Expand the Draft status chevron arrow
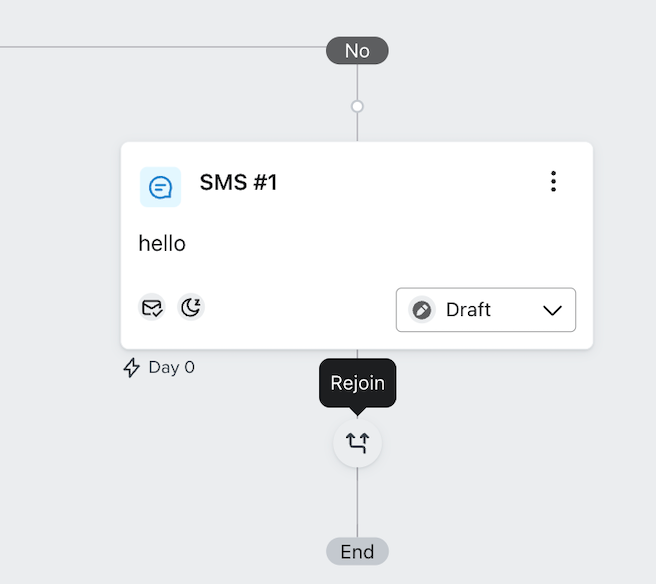The height and width of the screenshot is (584, 656). (x=552, y=310)
